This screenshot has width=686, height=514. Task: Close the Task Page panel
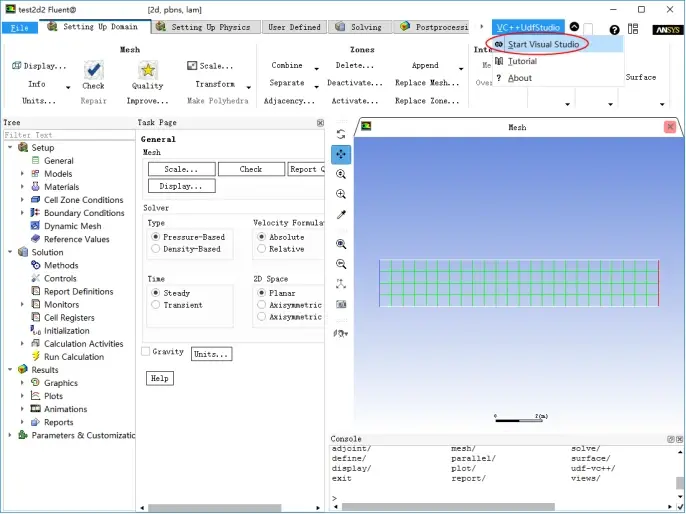[x=320, y=123]
